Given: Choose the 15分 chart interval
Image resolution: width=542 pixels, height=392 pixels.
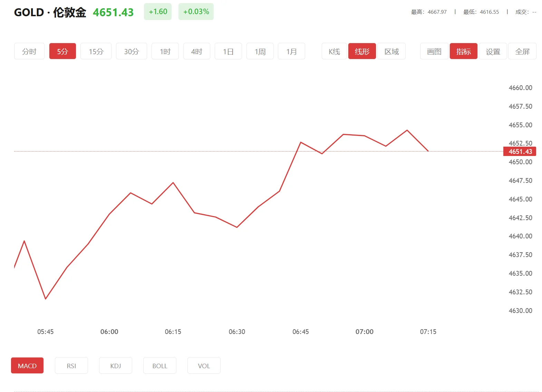Looking at the screenshot, I should click(x=96, y=51).
